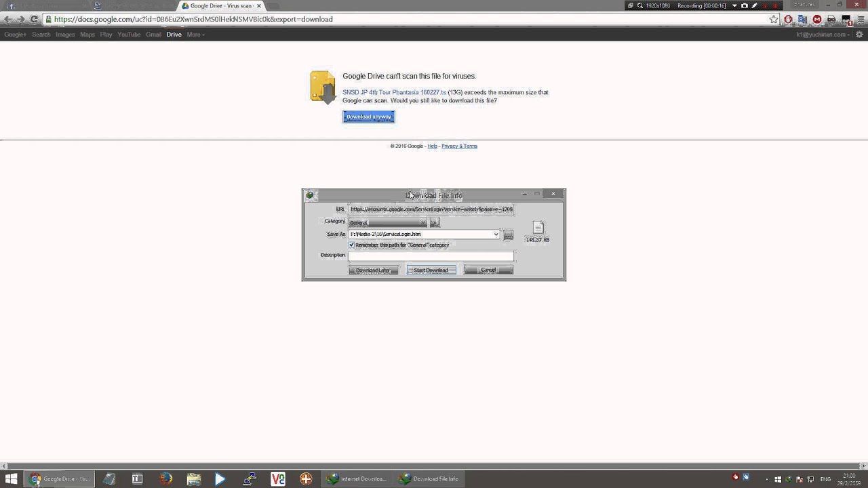Image resolution: width=868 pixels, height=488 pixels.
Task: Click the Download Later button
Action: pos(374,270)
